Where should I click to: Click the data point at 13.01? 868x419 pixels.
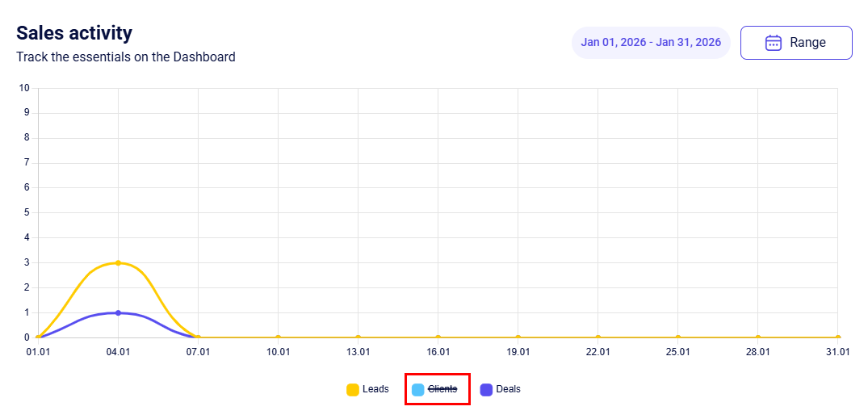click(358, 337)
